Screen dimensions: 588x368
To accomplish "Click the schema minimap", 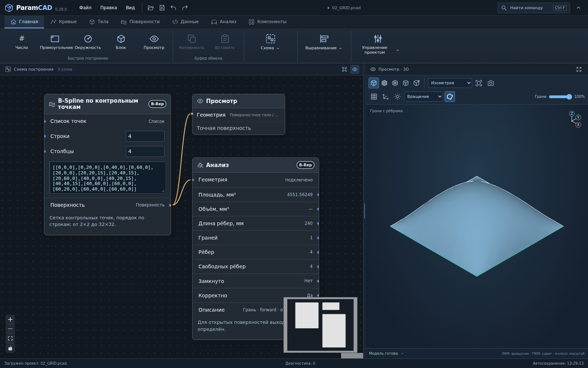I will pyautogui.click(x=320, y=325).
